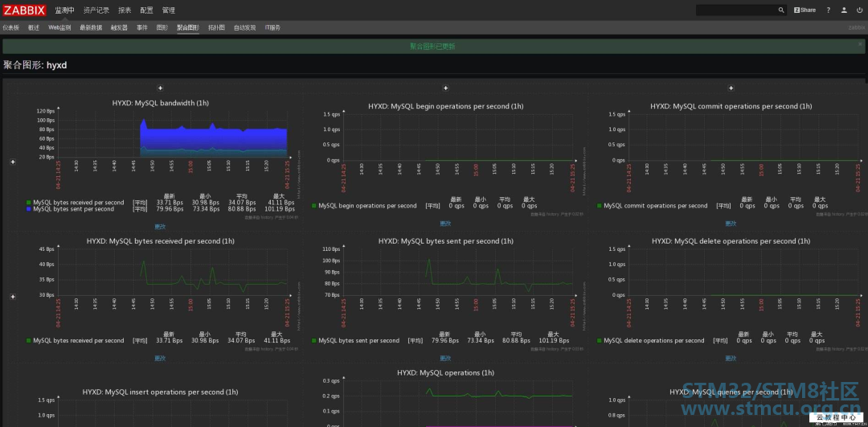Click legend label MySQL commit operations per second

pos(656,206)
